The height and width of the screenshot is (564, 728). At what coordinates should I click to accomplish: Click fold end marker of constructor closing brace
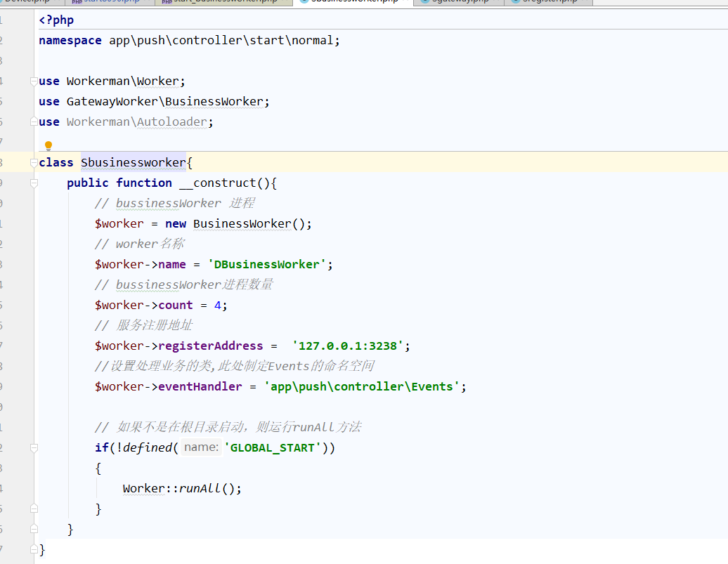[x=34, y=529]
